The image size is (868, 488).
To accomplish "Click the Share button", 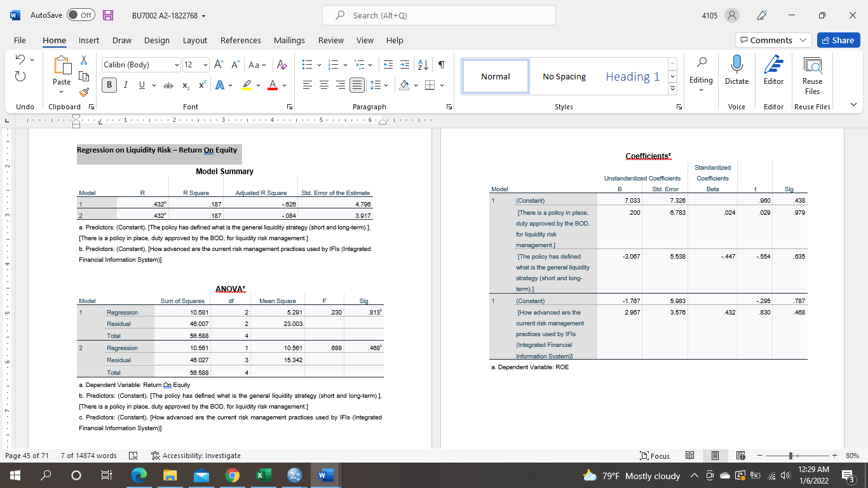I will click(838, 40).
